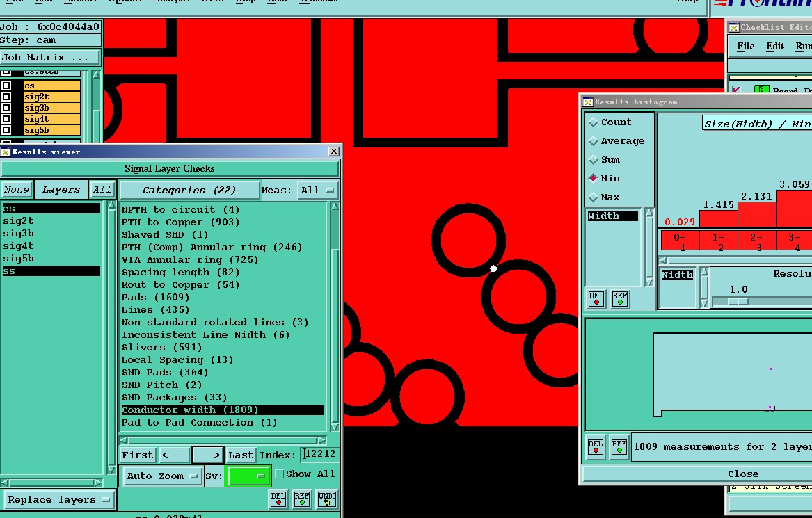The image size is (812, 518).
Task: Select sig4t in Results viewer layer list
Action: coord(51,246)
